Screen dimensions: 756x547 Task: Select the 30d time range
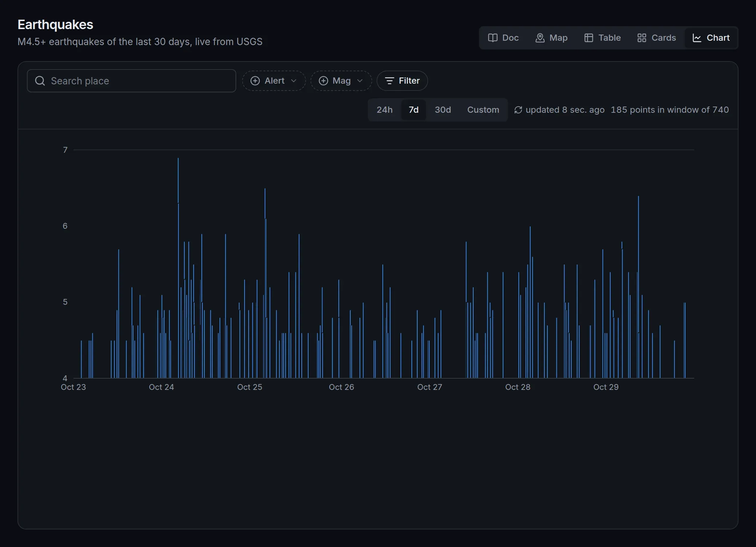(x=443, y=110)
